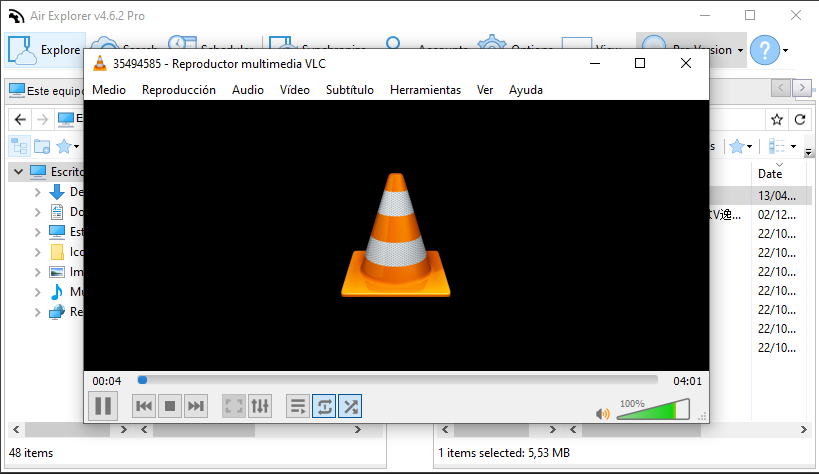Open the Medio menu in VLC

(x=109, y=90)
